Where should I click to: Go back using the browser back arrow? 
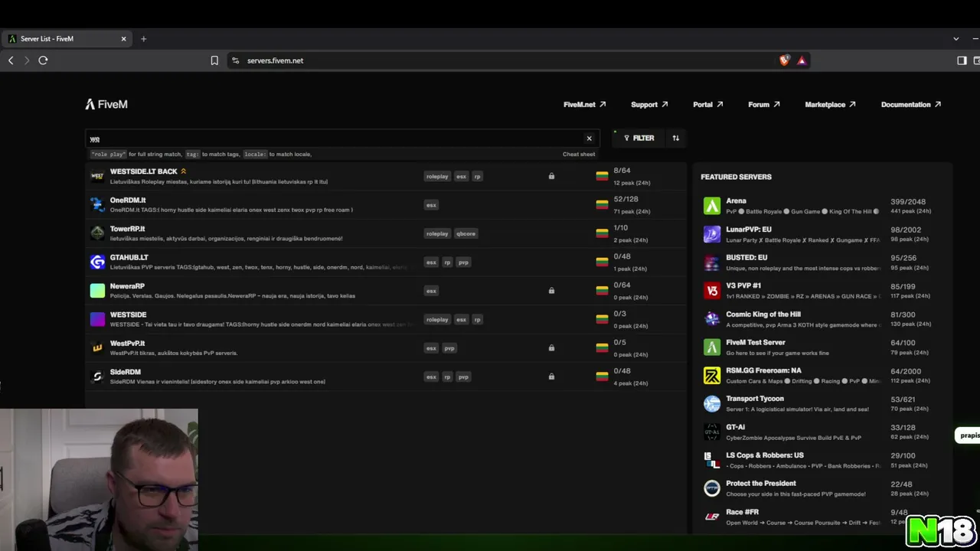pos(11,60)
